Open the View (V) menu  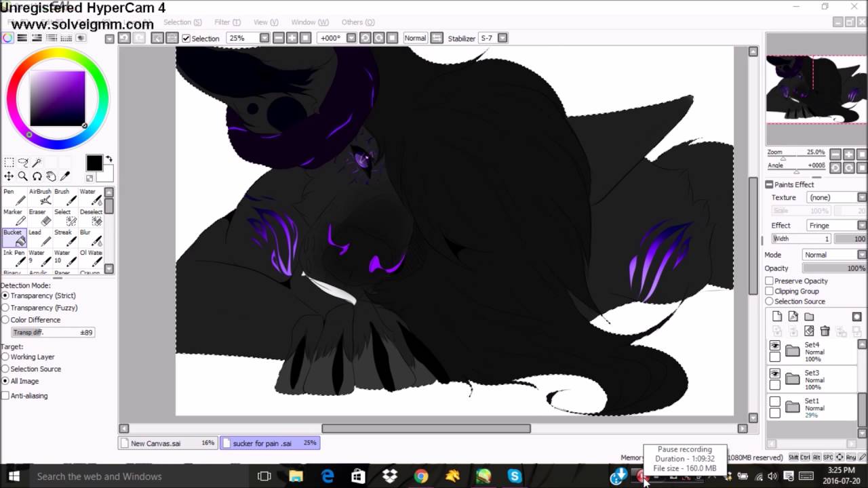265,22
